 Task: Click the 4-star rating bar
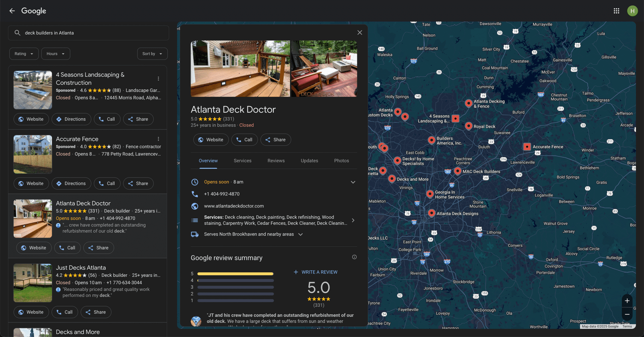pos(235,280)
